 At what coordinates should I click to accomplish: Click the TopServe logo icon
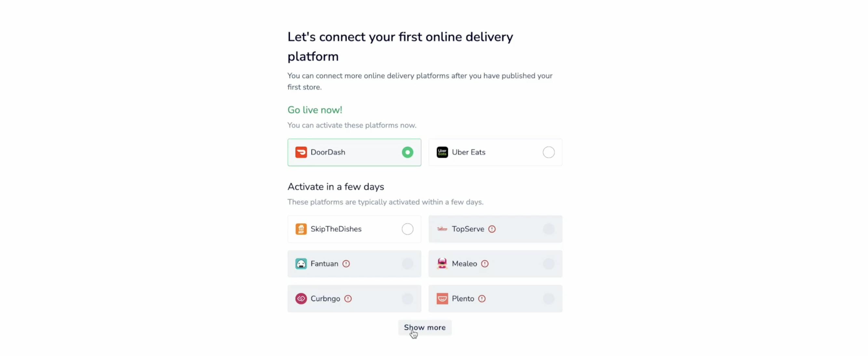[x=442, y=229]
